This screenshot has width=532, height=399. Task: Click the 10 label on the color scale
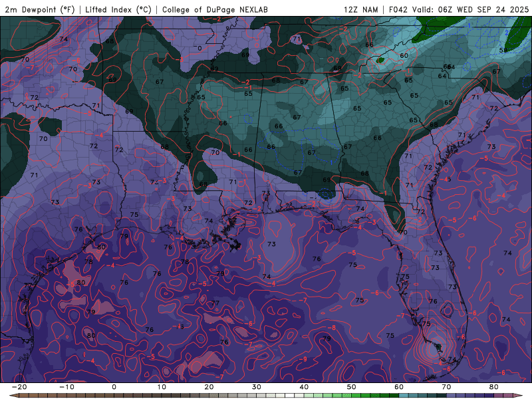click(x=162, y=387)
